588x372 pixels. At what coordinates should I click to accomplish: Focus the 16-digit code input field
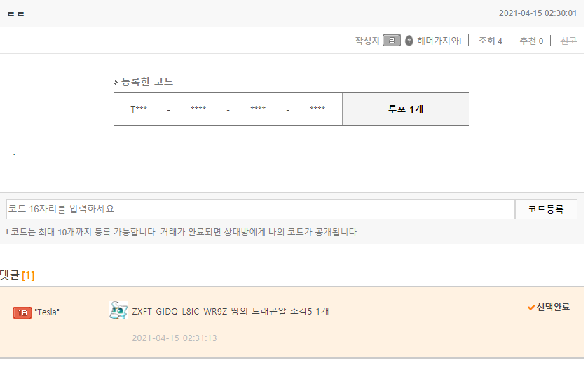click(x=261, y=209)
